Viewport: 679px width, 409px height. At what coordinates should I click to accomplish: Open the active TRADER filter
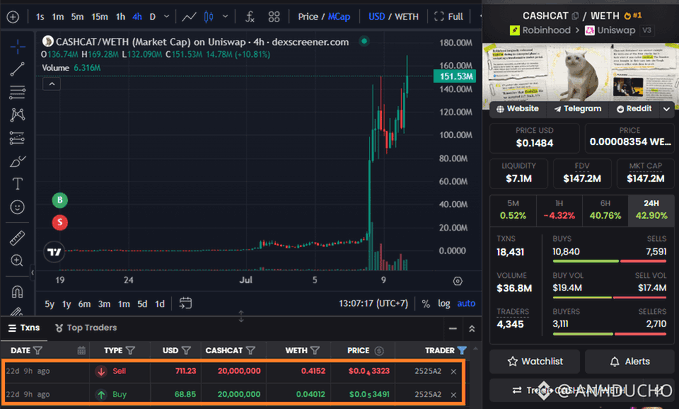[462, 350]
